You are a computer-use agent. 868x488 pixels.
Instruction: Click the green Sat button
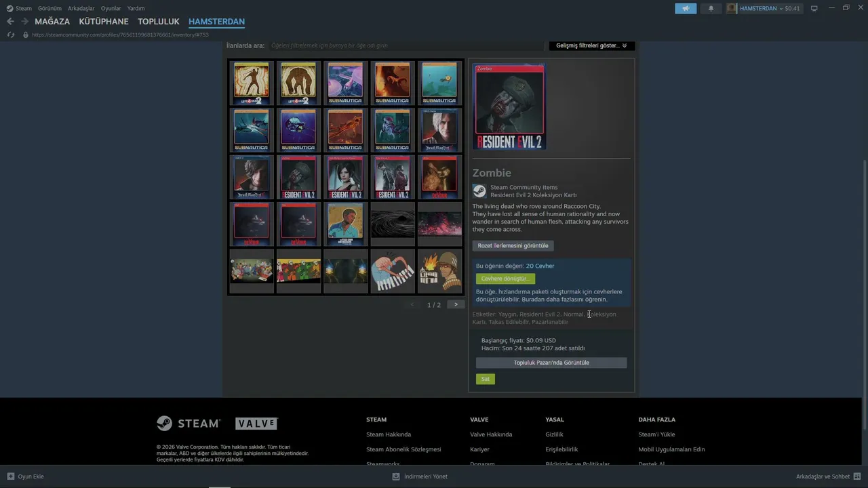coord(486,379)
